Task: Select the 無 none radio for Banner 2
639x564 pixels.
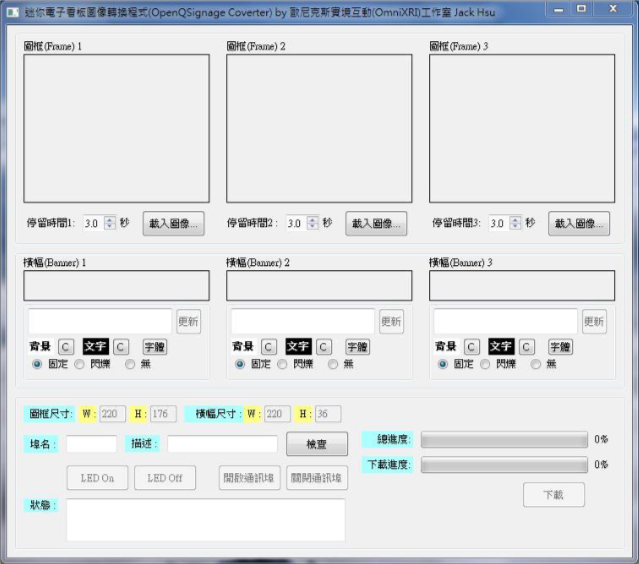Action: coord(333,364)
